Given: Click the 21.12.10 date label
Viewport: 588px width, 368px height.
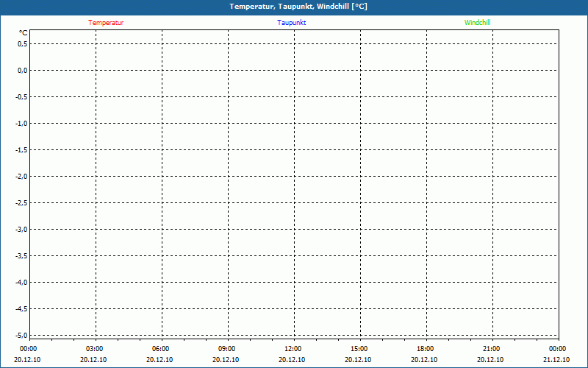Looking at the screenshot, I should click(x=556, y=360).
